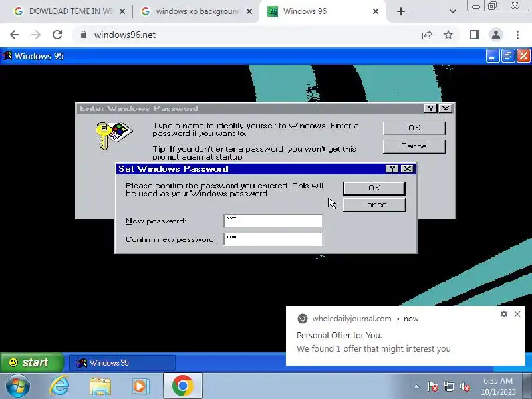Click the key icon in password dialog
This screenshot has height=399, width=532.
tap(114, 135)
